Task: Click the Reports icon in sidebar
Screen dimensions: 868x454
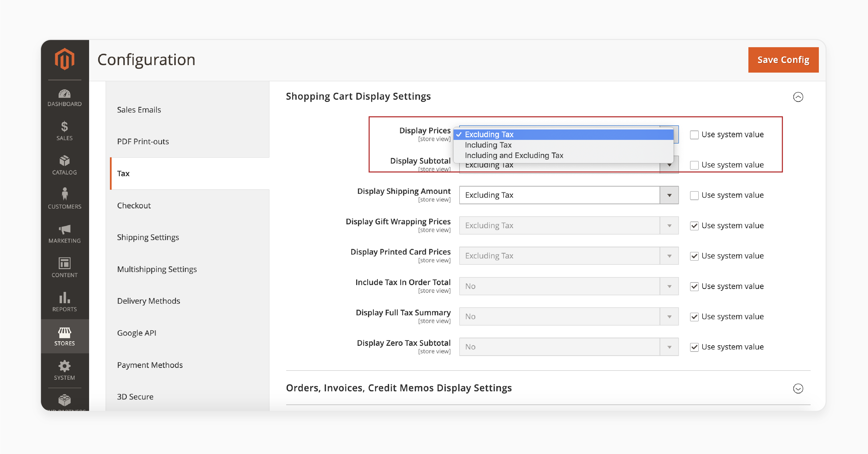Action: pos(64,299)
